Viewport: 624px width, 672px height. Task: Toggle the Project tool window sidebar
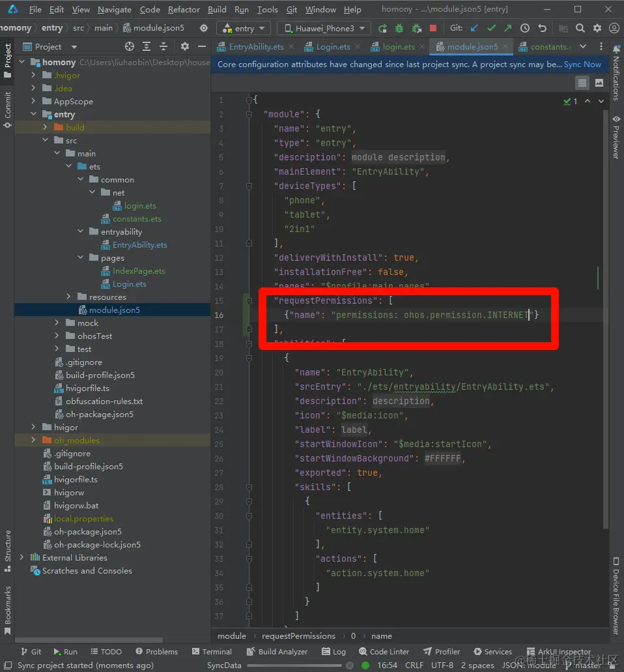click(x=7, y=61)
